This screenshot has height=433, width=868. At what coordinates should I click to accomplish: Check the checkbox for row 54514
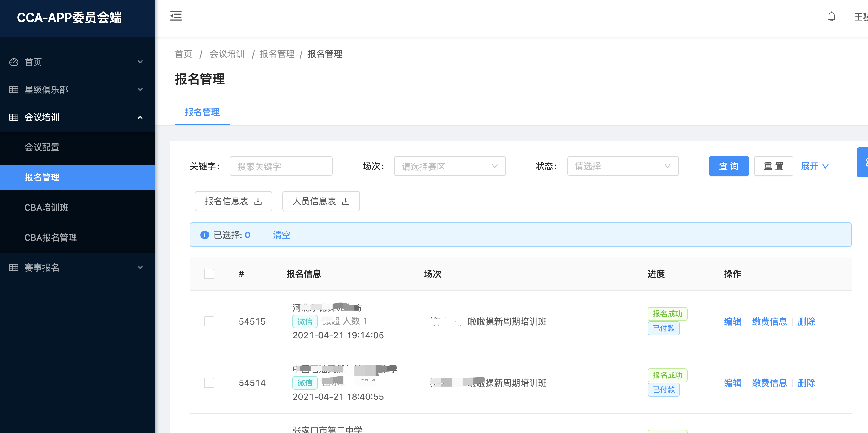pyautogui.click(x=209, y=383)
